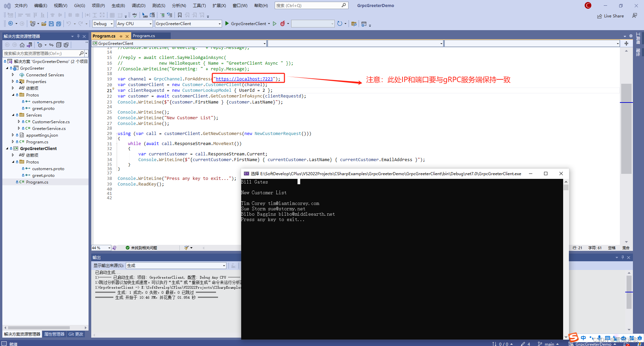Save the current file with the disk icon

click(51, 23)
